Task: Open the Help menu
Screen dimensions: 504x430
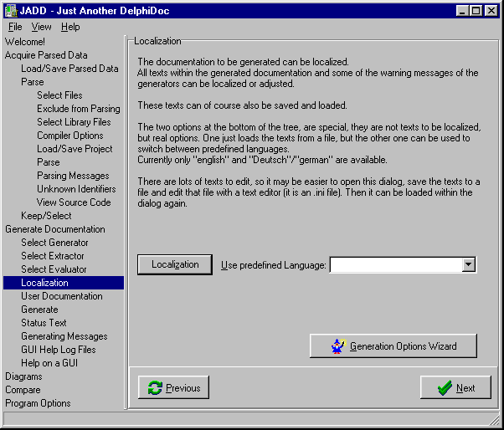Action: pyautogui.click(x=70, y=27)
